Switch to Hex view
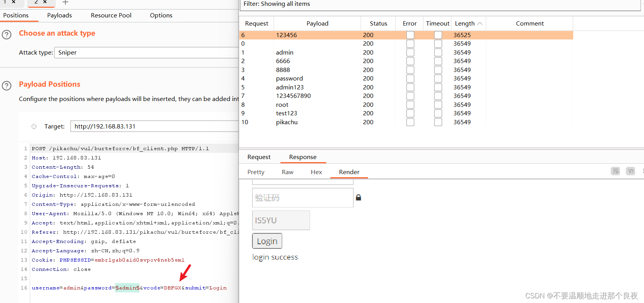Viewport: 644px width, 303px height. point(316,172)
